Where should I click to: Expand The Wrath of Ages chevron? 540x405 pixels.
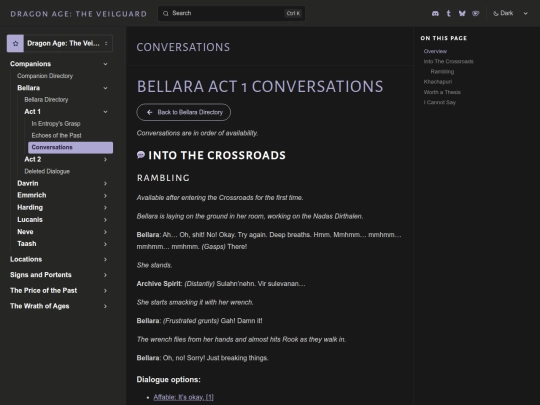pyautogui.click(x=105, y=306)
